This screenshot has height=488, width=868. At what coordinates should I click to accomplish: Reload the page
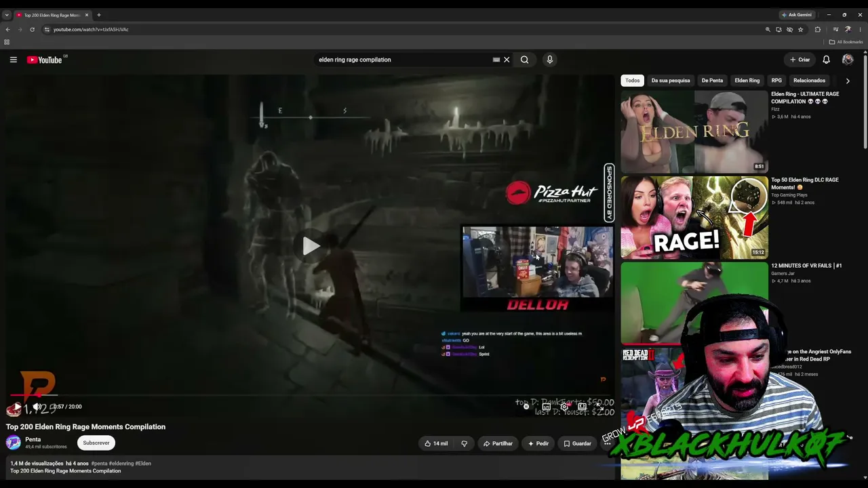tap(32, 29)
